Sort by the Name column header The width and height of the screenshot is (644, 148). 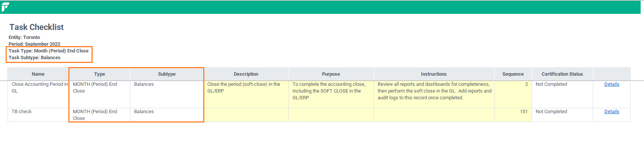38,74
